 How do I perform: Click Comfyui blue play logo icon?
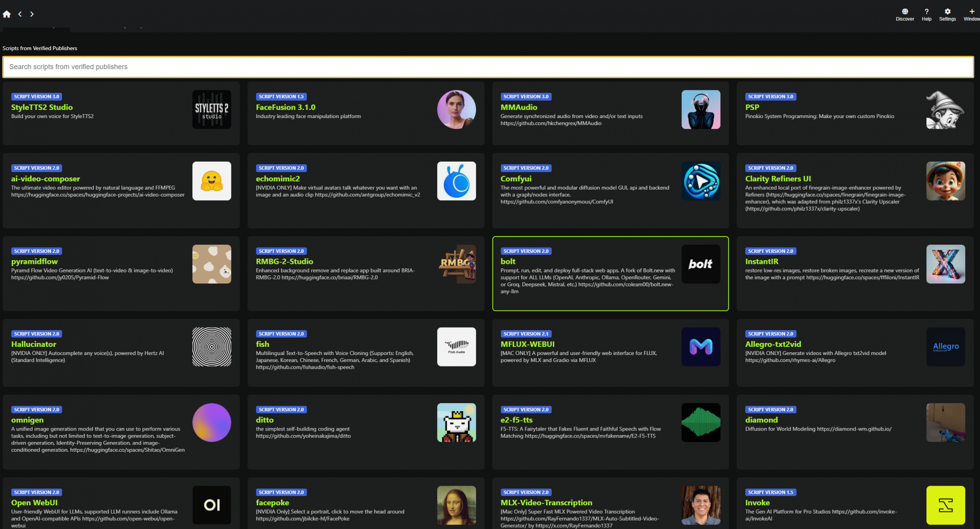[x=701, y=181]
